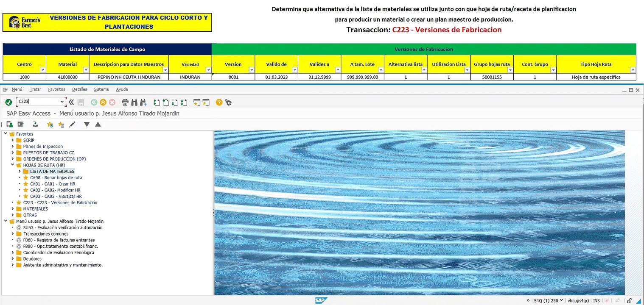Screen dimensions: 644x305
Task: Select CA03 - Visualizar HR favorite
Action: [x=56, y=197]
